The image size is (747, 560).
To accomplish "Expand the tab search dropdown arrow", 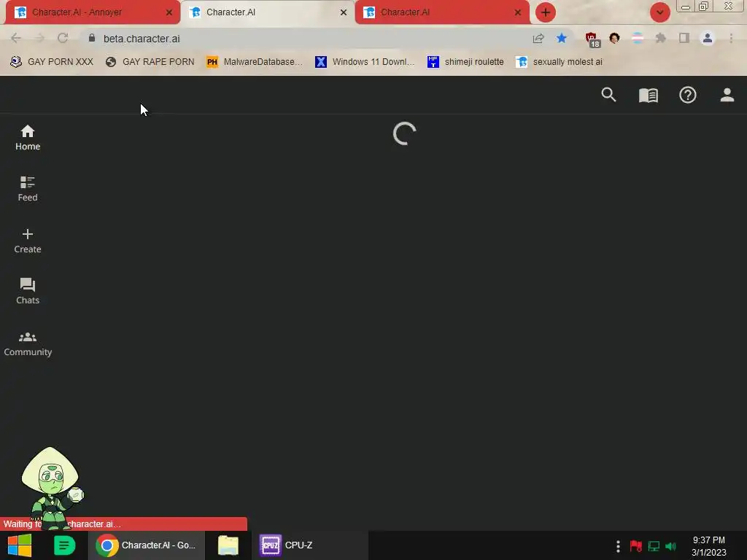I will (x=659, y=12).
